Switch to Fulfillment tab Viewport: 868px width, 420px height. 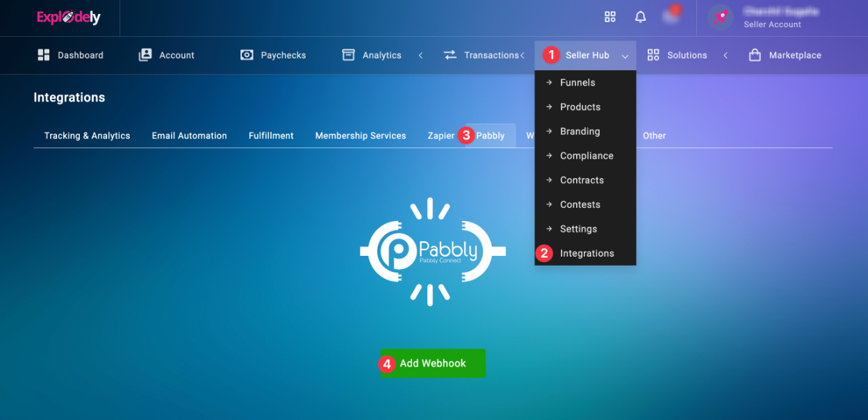(x=271, y=136)
